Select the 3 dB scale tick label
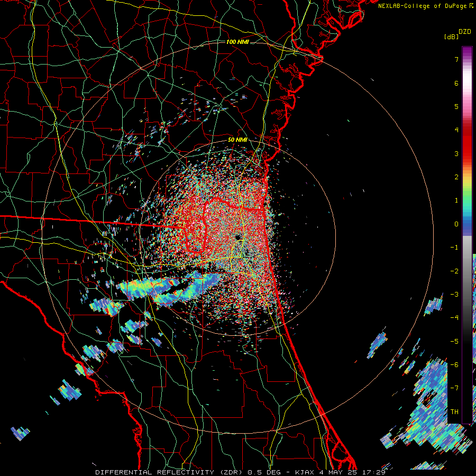 tap(456, 153)
